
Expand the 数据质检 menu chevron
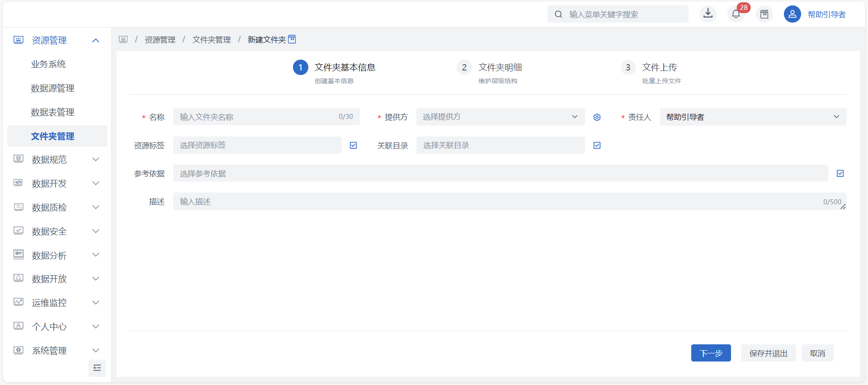[96, 207]
